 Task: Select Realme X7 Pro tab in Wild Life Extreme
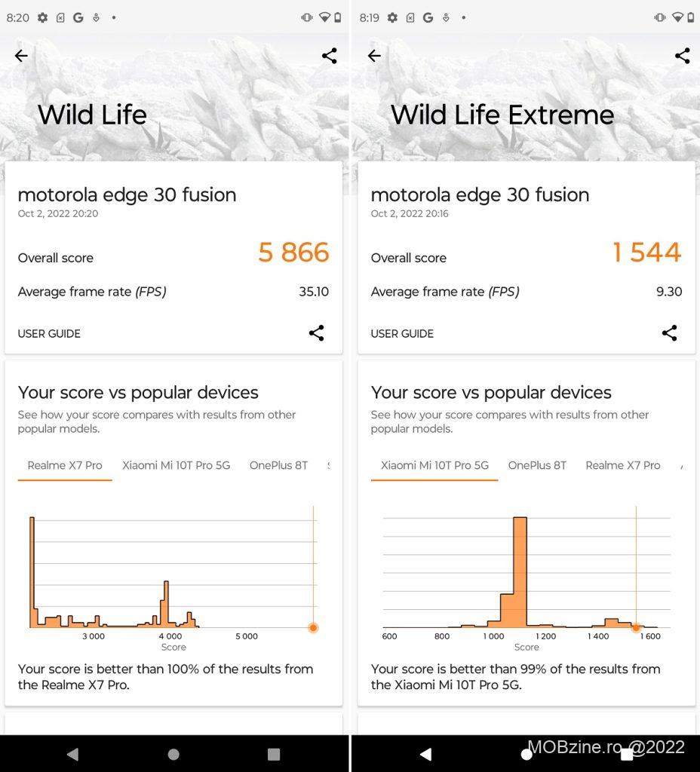click(x=623, y=465)
